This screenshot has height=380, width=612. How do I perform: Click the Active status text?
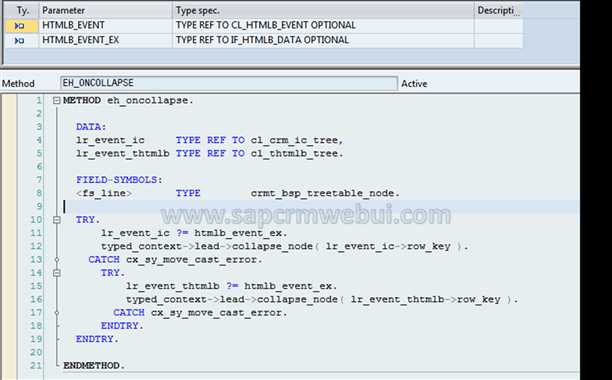click(414, 84)
